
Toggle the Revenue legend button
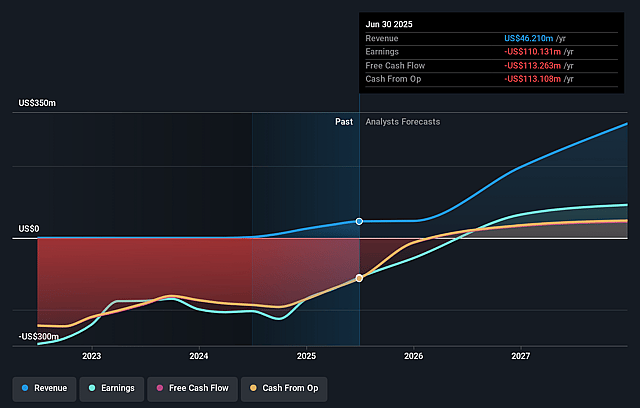coord(44,388)
